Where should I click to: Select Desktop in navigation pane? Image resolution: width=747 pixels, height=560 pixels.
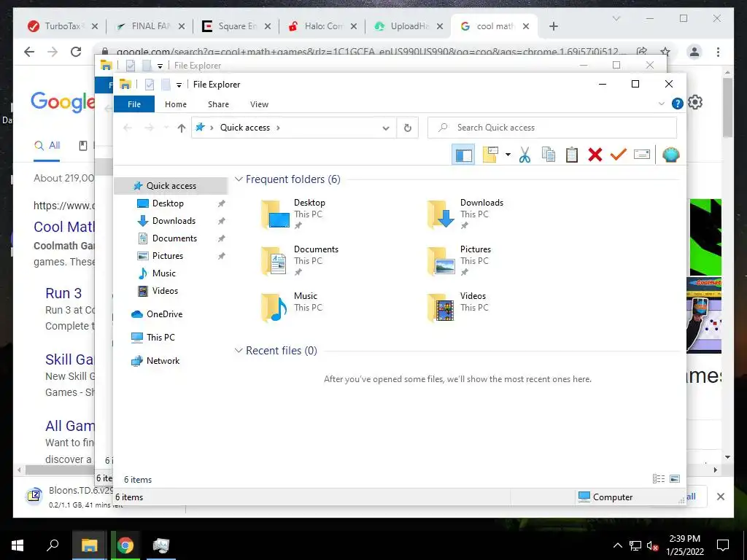[168, 203]
